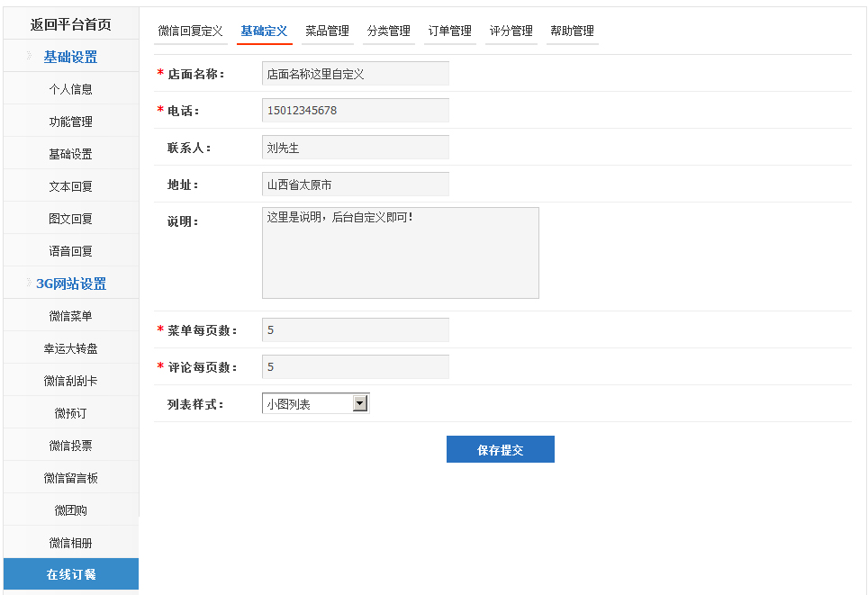Go to 幸运大转盘 page
868x595 pixels.
(70, 348)
